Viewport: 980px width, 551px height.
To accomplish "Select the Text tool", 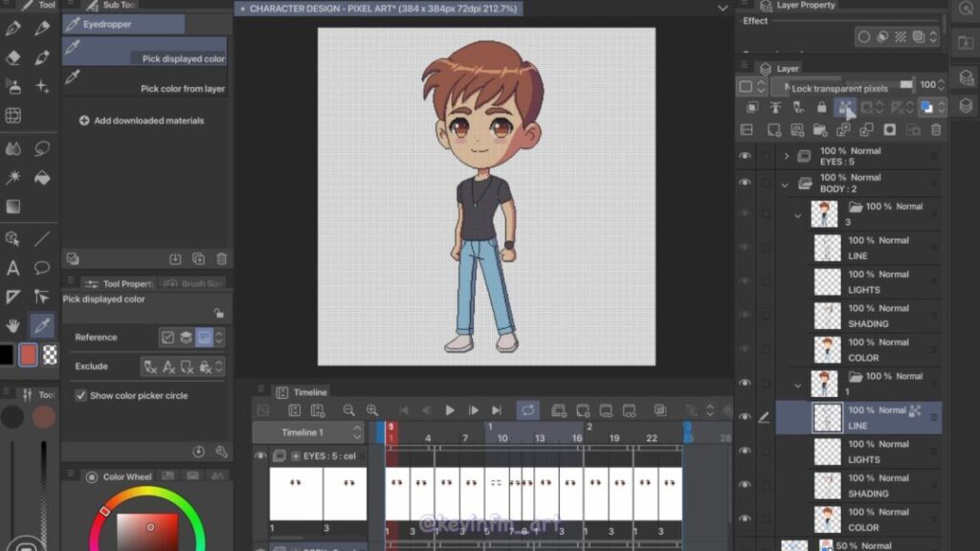I will tap(13, 268).
